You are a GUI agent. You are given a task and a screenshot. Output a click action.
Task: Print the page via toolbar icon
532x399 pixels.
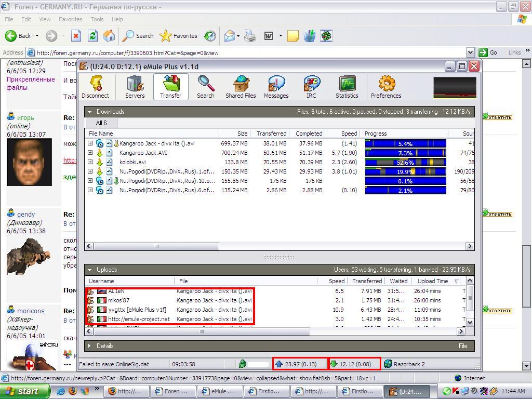point(250,36)
